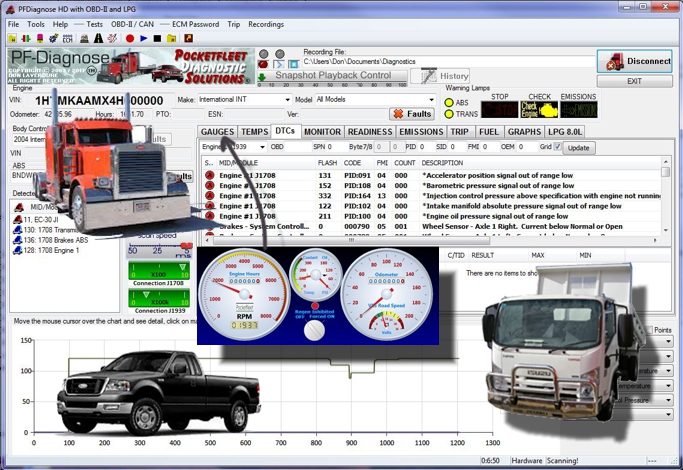
Task: Switch to the READINESS tab
Action: [370, 132]
